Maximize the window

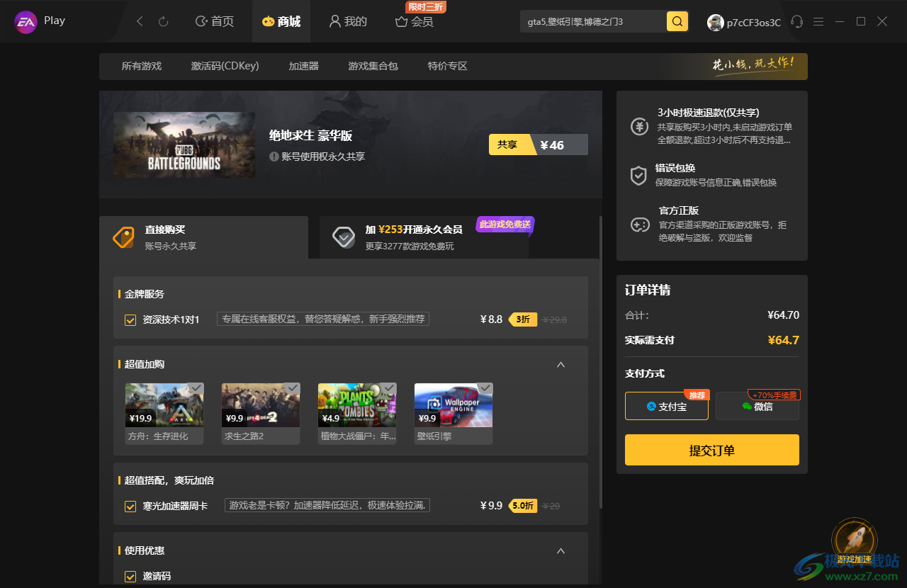click(x=861, y=21)
